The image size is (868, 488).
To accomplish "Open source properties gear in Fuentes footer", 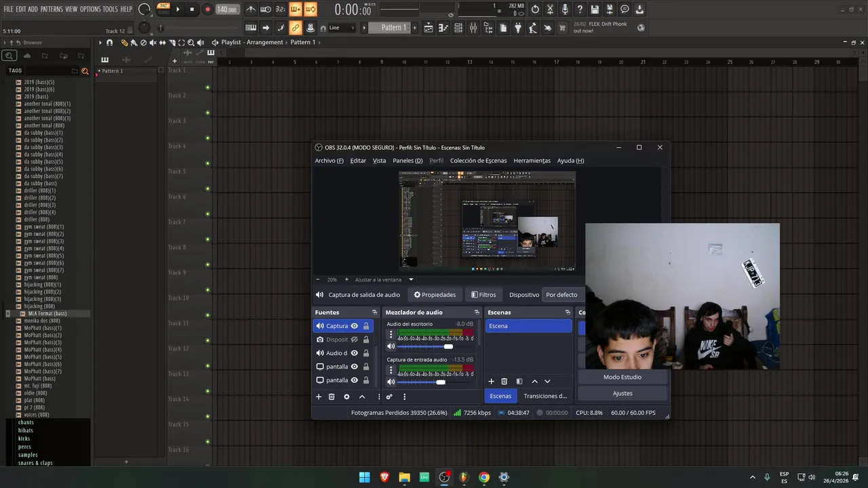I will pos(347,396).
